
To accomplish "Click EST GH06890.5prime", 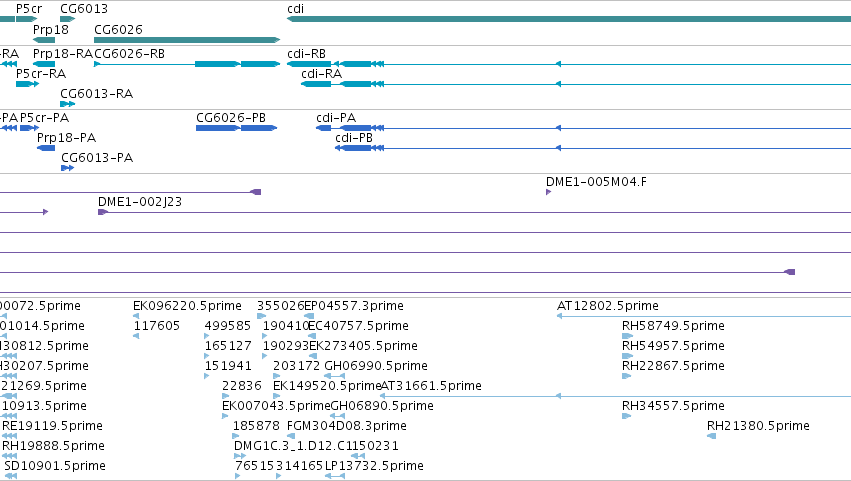I will pyautogui.click(x=382, y=406).
